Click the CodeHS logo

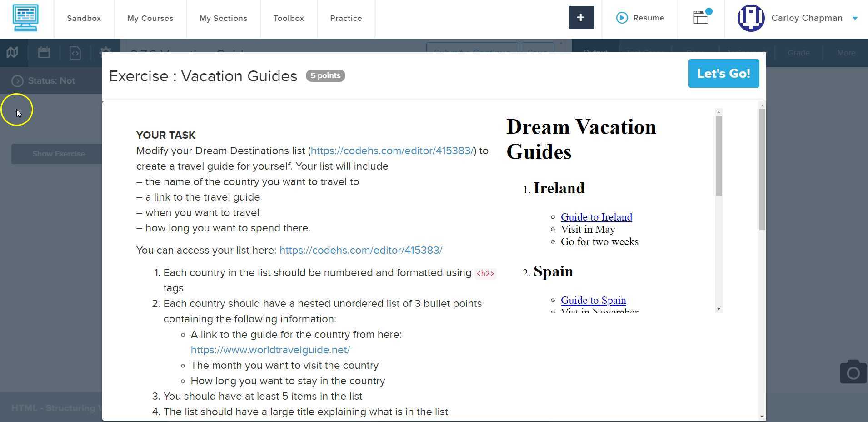26,18
